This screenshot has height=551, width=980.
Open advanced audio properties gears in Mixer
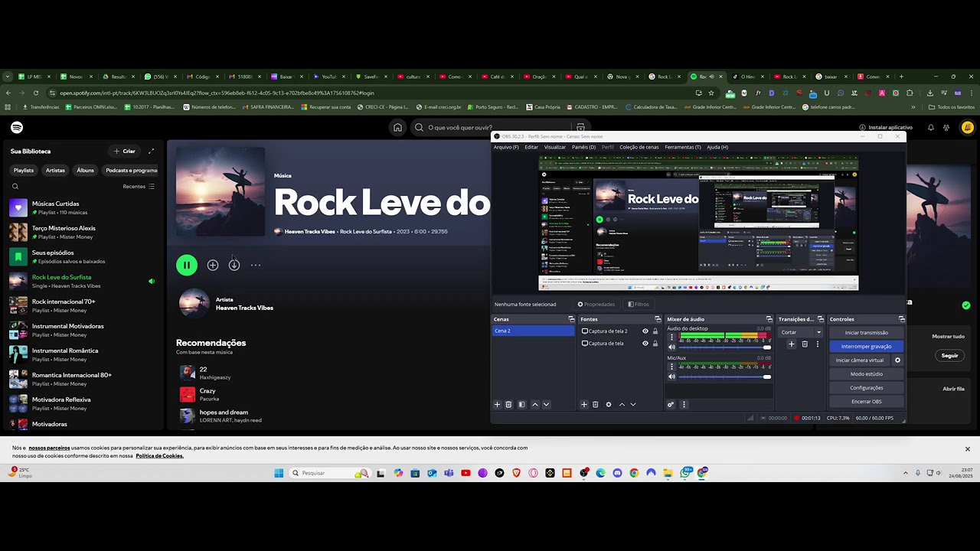coord(671,404)
